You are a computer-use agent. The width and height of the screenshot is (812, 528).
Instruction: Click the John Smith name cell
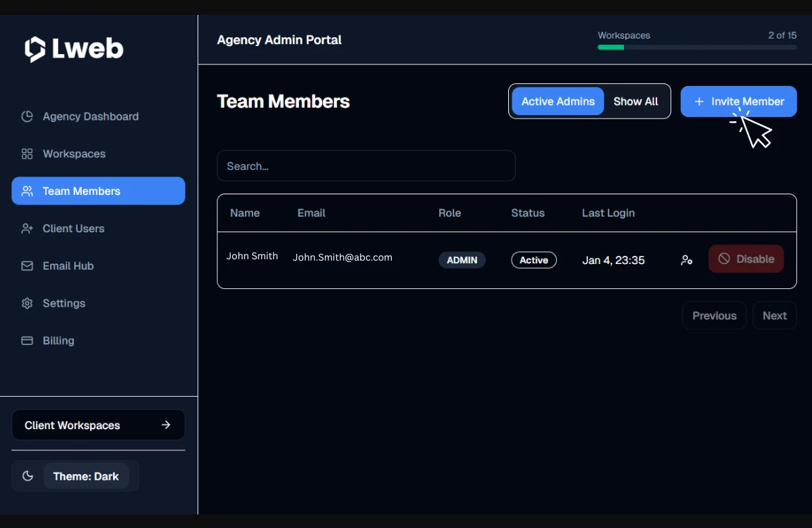(x=252, y=256)
